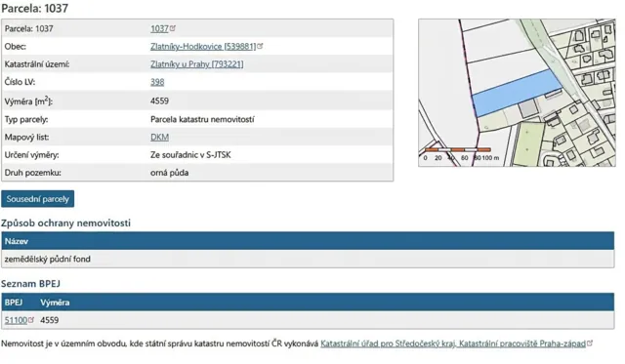
Task: Click the BPEJ column header
Action: pos(14,303)
